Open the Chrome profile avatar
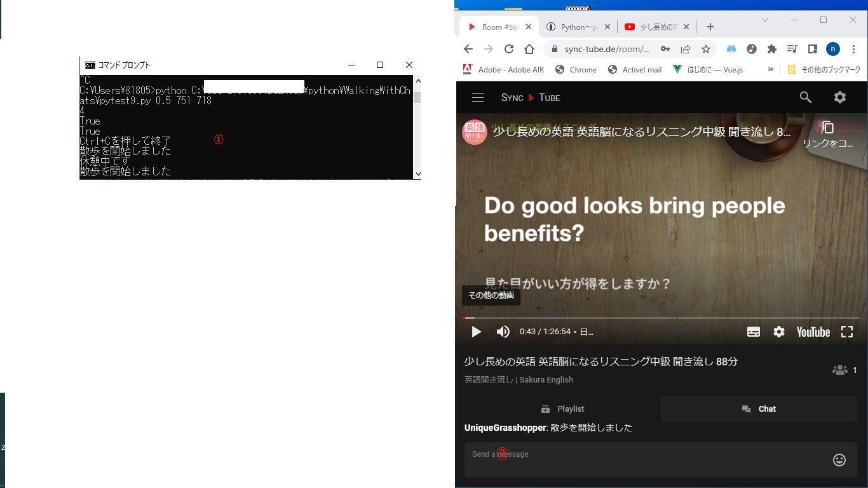The width and height of the screenshot is (868, 488). click(832, 49)
